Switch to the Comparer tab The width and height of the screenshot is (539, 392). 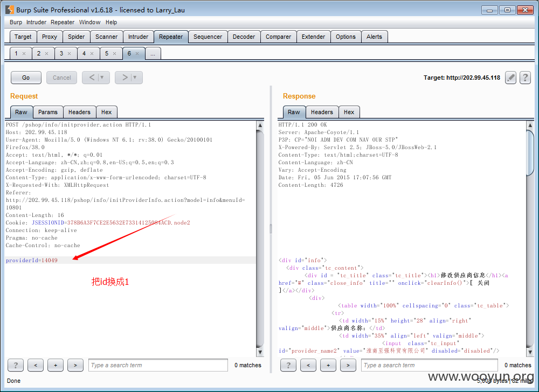(x=279, y=37)
